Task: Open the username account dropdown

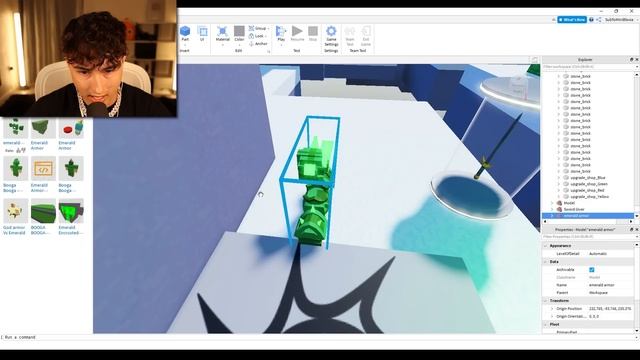Action: pos(621,20)
